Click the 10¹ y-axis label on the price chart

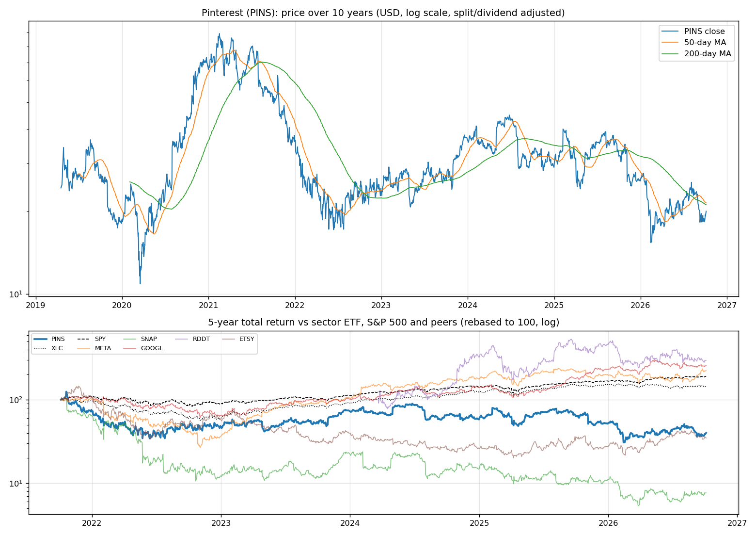click(17, 294)
